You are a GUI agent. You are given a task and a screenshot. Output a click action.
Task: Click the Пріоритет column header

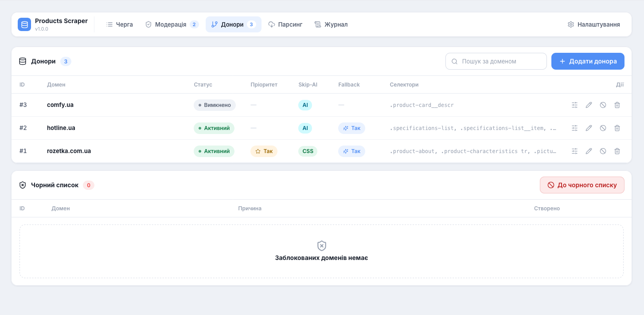point(264,85)
